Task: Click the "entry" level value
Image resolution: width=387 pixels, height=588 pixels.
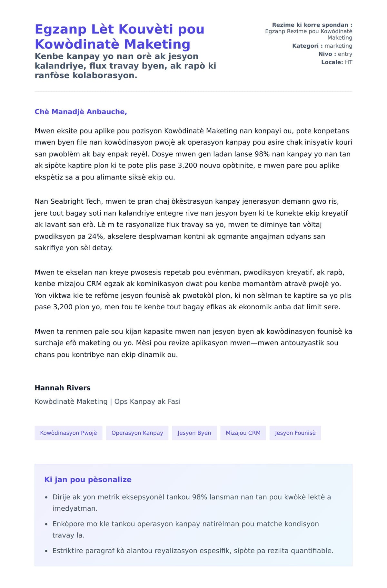Action: 345,54
